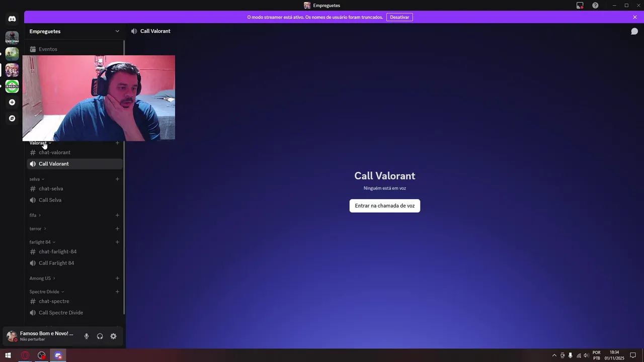The image size is (644, 362).
Task: Toggle microphone mute in user panel
Action: (x=87, y=336)
